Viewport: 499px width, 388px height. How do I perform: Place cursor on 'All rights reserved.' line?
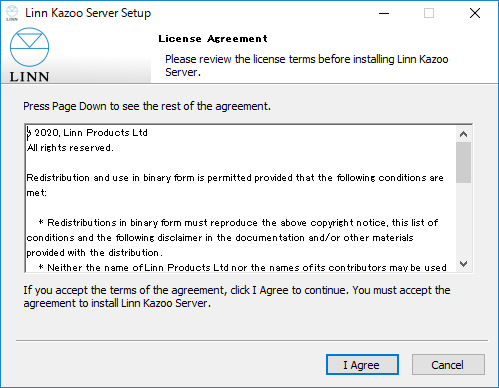[x=70, y=148]
